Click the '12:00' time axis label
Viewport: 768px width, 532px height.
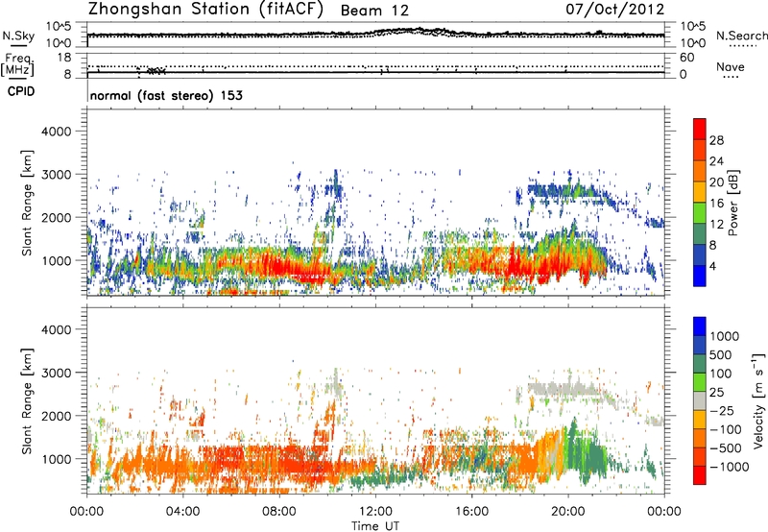pyautogui.click(x=375, y=512)
